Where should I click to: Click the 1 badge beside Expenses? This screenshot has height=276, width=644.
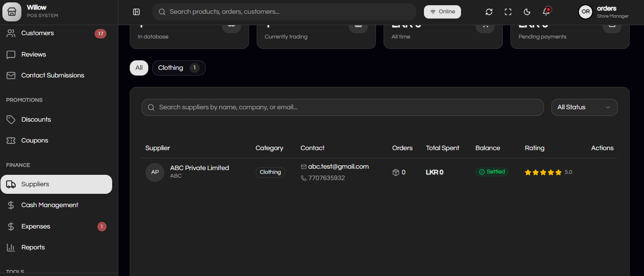tap(102, 227)
